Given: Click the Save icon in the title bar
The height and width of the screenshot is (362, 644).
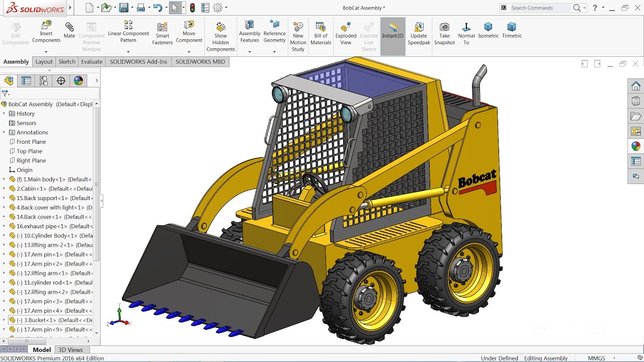Looking at the screenshot, I should (x=123, y=8).
